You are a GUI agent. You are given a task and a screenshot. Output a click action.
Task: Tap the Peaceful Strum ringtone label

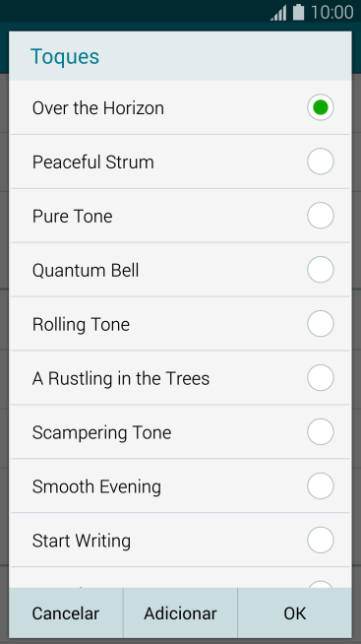point(93,161)
